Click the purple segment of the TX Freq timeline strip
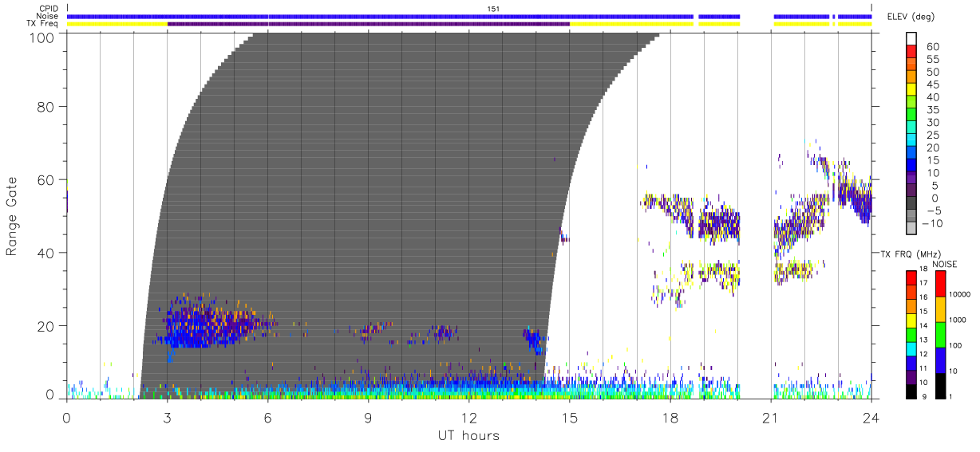 tap(369, 24)
